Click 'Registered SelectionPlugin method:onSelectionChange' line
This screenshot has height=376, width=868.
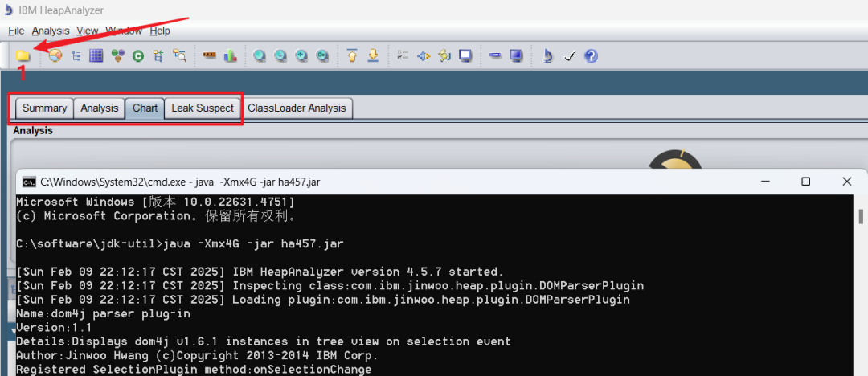click(194, 370)
